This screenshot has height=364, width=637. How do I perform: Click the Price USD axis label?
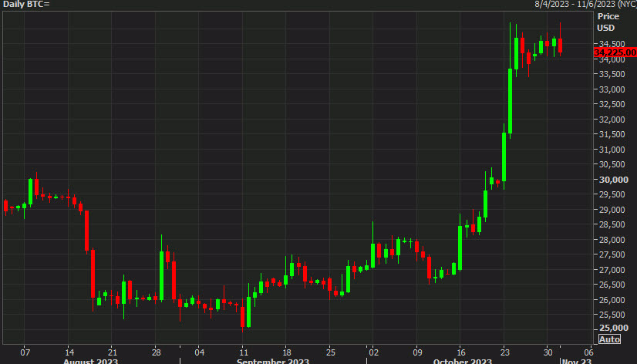(608, 22)
